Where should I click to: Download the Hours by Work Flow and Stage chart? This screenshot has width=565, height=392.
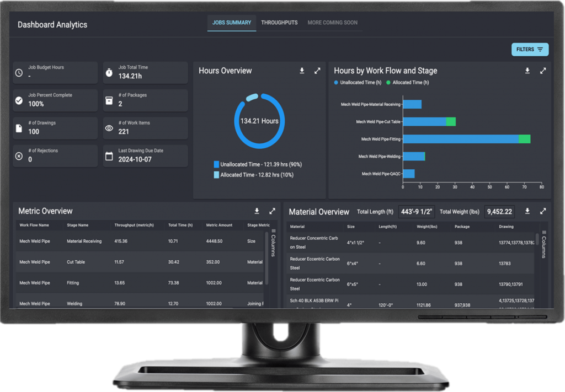click(527, 71)
